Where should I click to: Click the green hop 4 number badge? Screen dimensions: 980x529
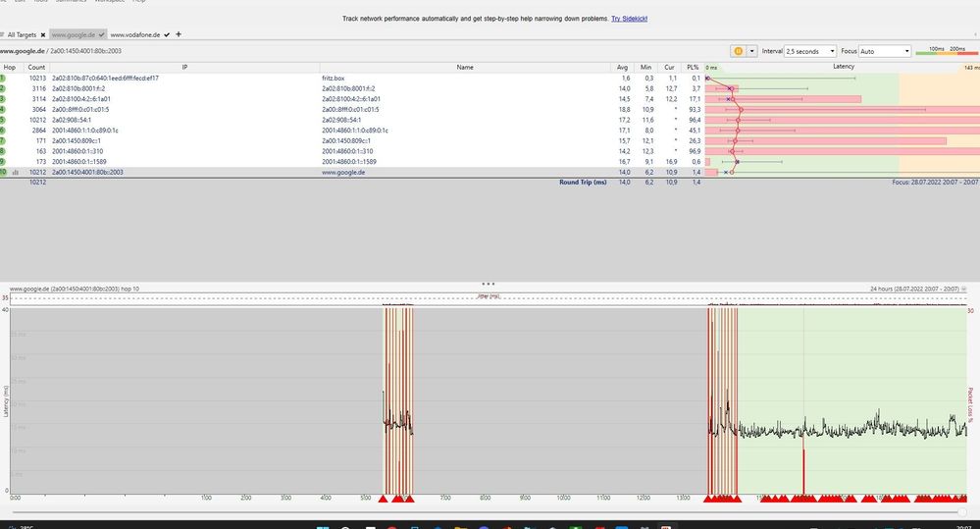pyautogui.click(x=3, y=109)
